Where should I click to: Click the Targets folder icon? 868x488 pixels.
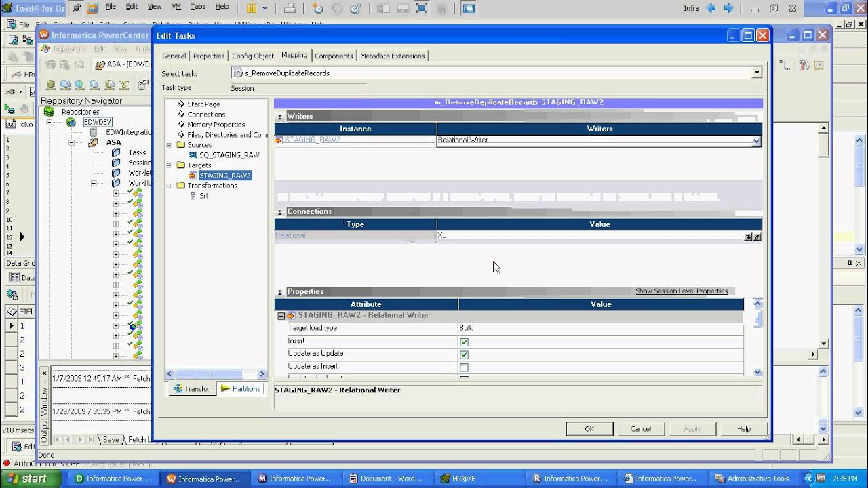click(x=180, y=165)
